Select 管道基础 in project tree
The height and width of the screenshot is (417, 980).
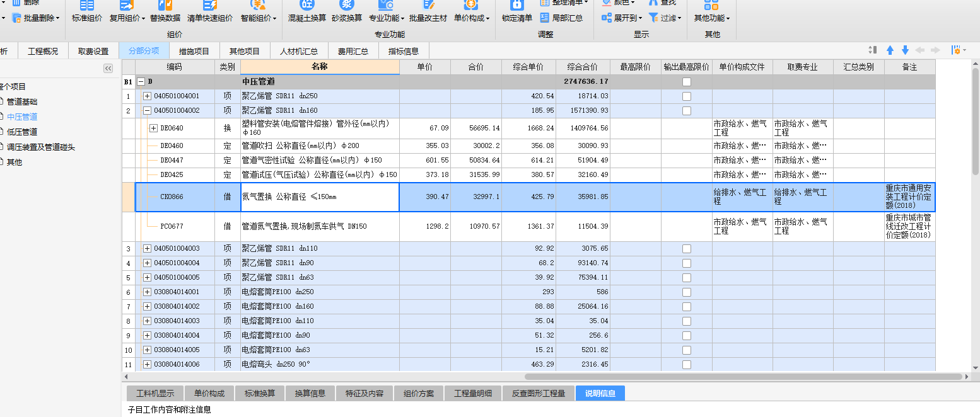pyautogui.click(x=22, y=101)
